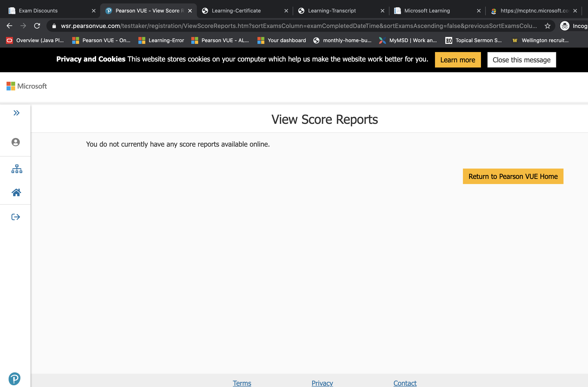Click Learn more about cookies
The width and height of the screenshot is (588, 387).
tap(458, 60)
